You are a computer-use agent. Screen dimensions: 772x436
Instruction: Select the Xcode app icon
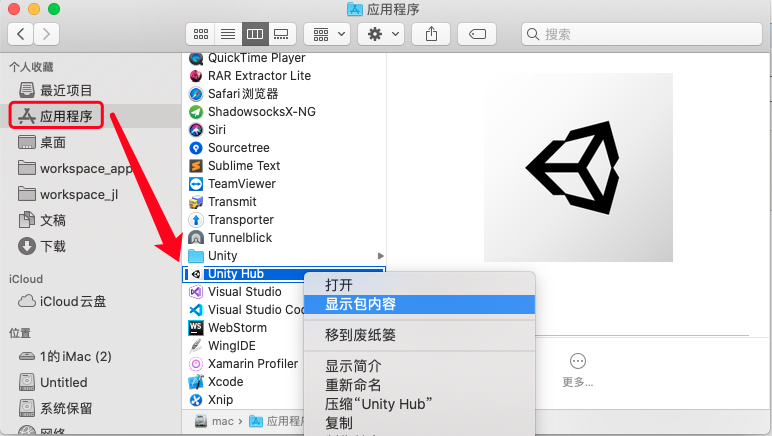[x=196, y=382]
